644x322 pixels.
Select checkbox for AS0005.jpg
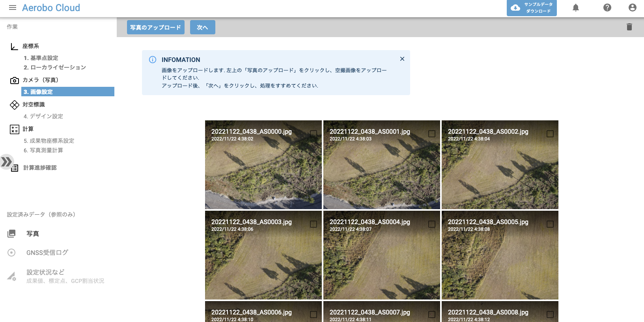click(x=550, y=224)
